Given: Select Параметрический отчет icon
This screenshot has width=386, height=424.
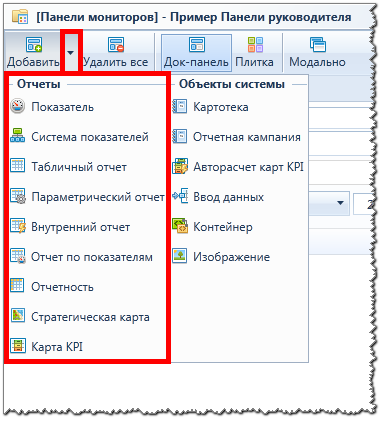Looking at the screenshot, I should tap(18, 196).
